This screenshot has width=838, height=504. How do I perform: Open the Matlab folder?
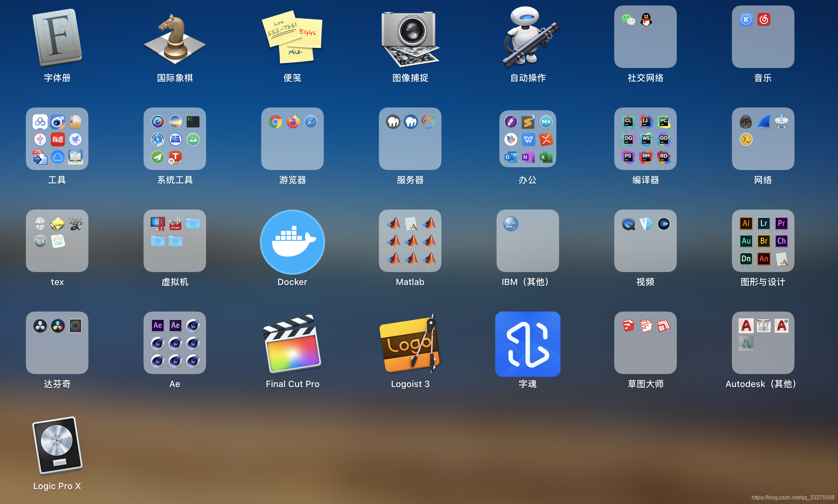[x=410, y=241]
